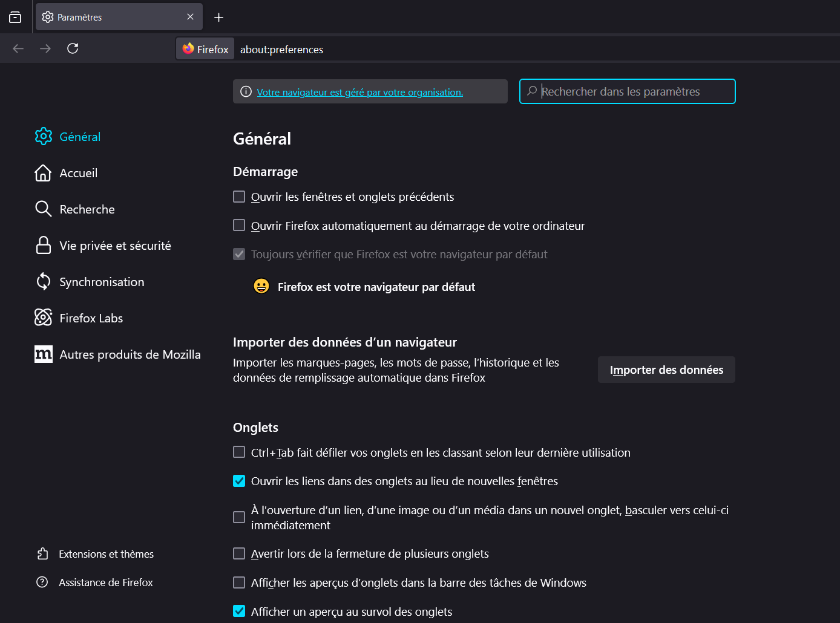Viewport: 840px width, 623px height.
Task: Open 'Votre navigateur est géré par votre organisation' link
Action: coord(359,92)
